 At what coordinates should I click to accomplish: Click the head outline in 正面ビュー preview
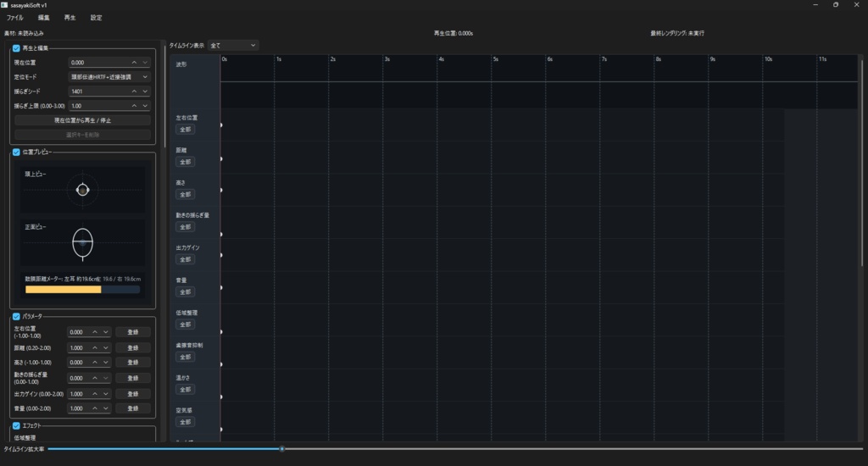pos(82,243)
